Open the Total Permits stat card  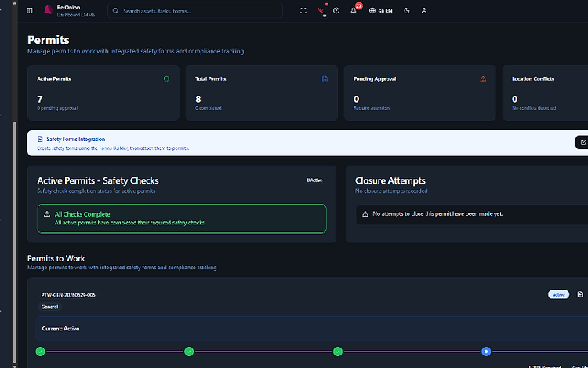pos(261,93)
